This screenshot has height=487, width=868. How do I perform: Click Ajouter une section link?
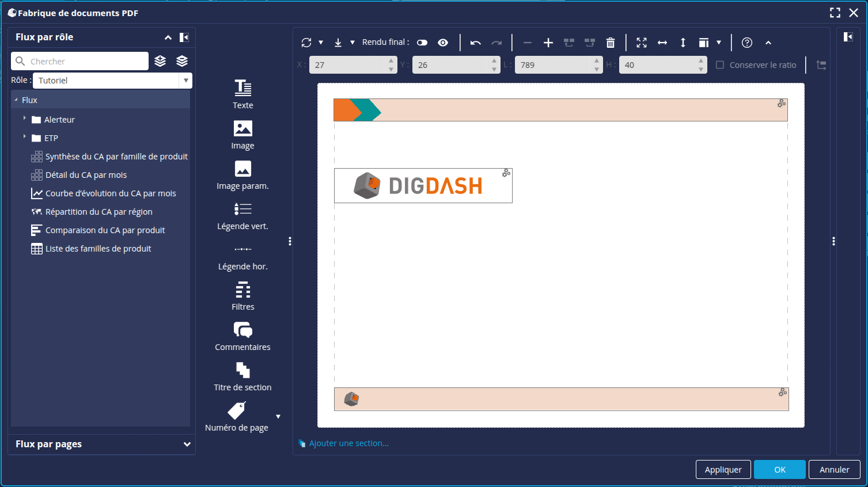click(348, 443)
